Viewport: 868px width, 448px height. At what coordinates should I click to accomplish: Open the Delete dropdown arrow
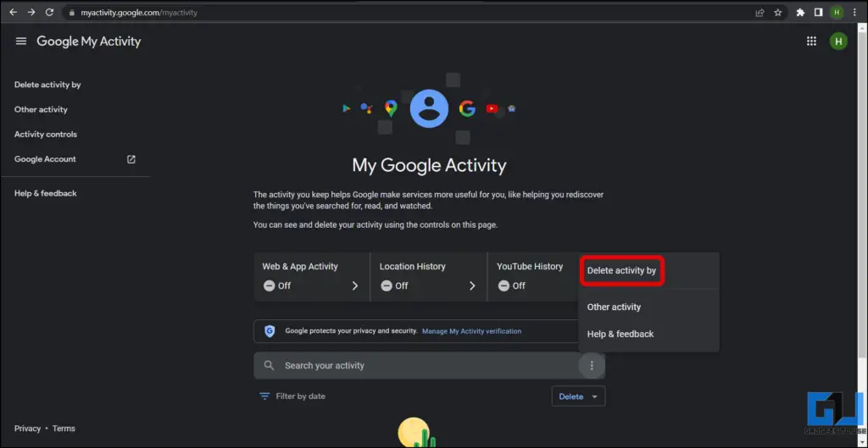click(594, 396)
